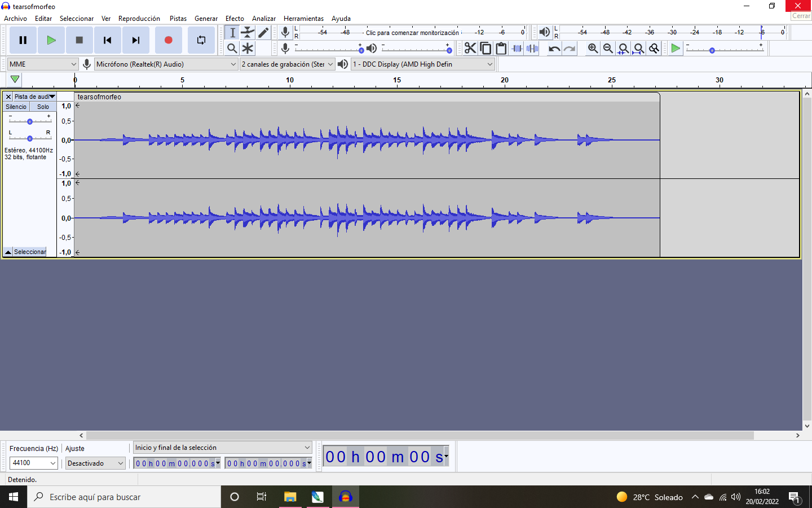Open the Editar menu
812x508 pixels.
[43, 19]
